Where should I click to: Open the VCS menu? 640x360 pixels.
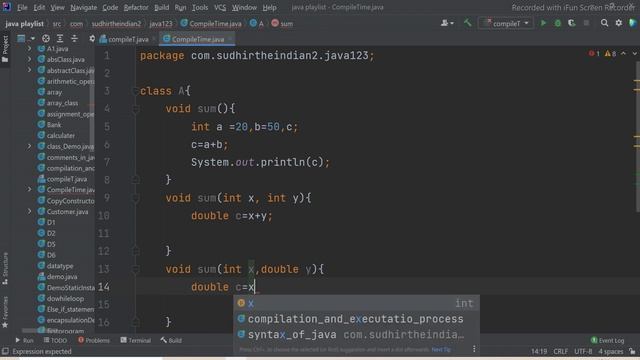220,7
